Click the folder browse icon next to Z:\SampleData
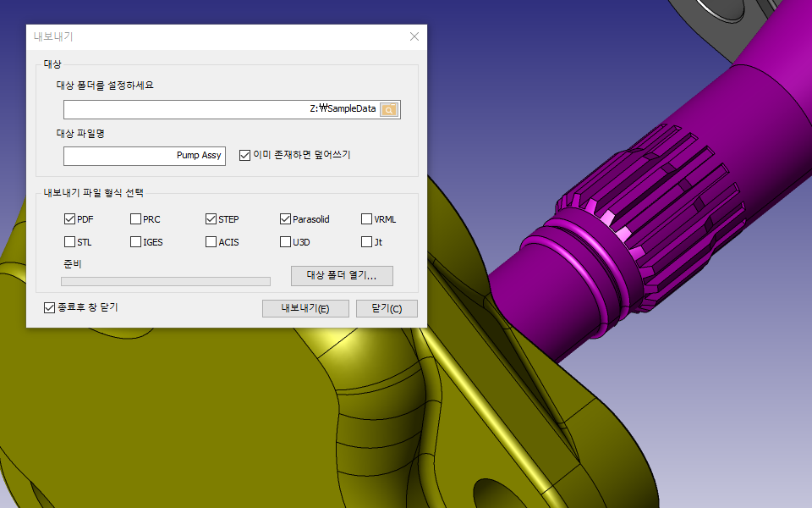The height and width of the screenshot is (508, 812). pos(388,109)
